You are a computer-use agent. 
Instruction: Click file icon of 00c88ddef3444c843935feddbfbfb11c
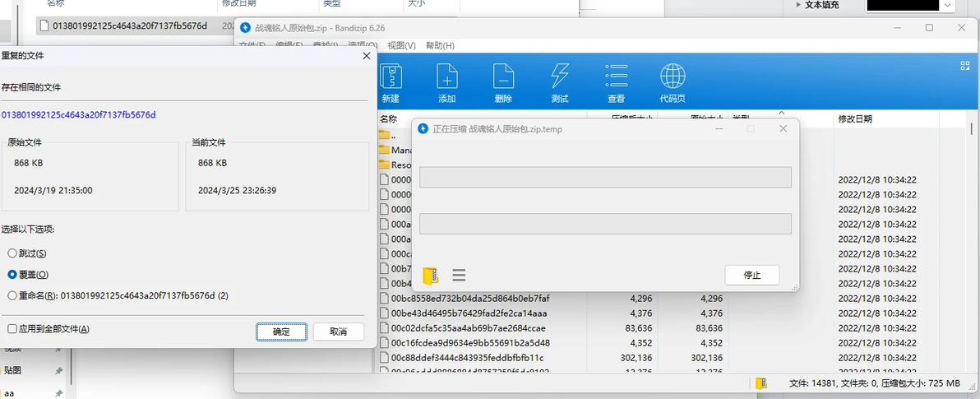[385, 358]
